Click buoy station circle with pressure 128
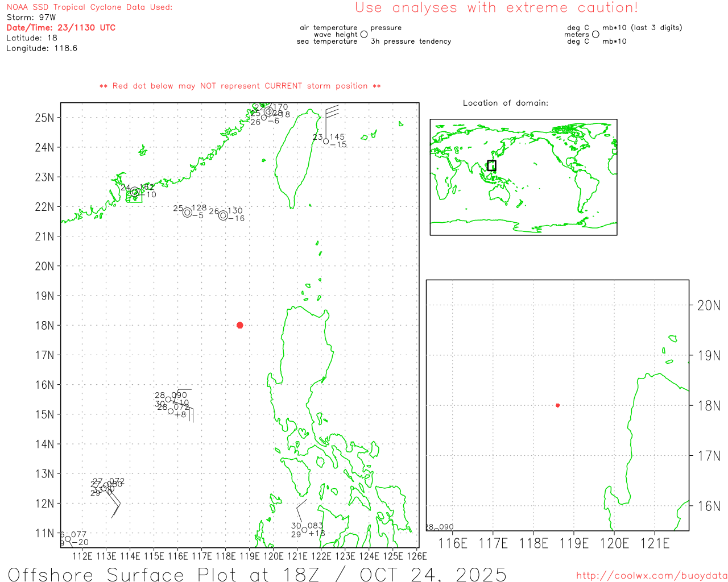This screenshot has height=582, width=728. [187, 213]
